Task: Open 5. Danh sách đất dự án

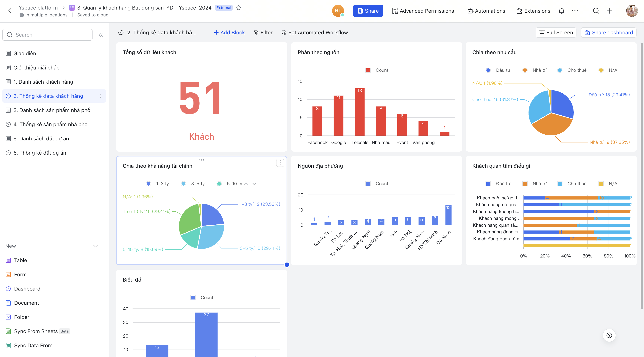Action: click(x=54, y=139)
